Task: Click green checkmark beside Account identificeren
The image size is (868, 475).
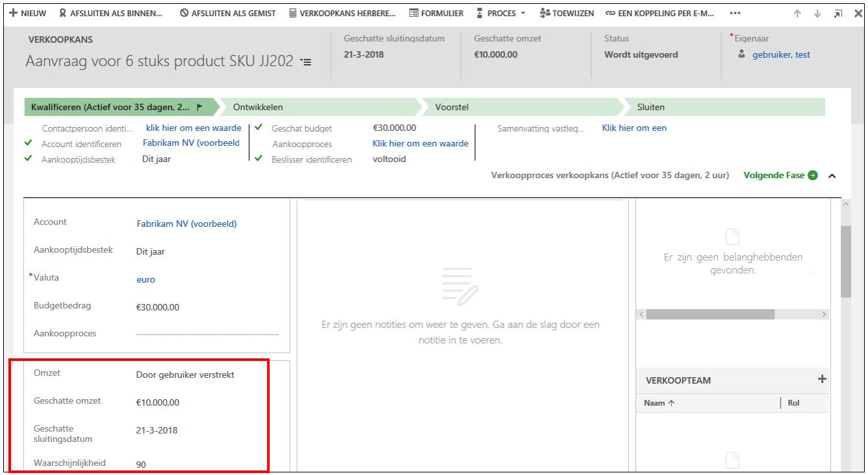Action: [x=28, y=143]
